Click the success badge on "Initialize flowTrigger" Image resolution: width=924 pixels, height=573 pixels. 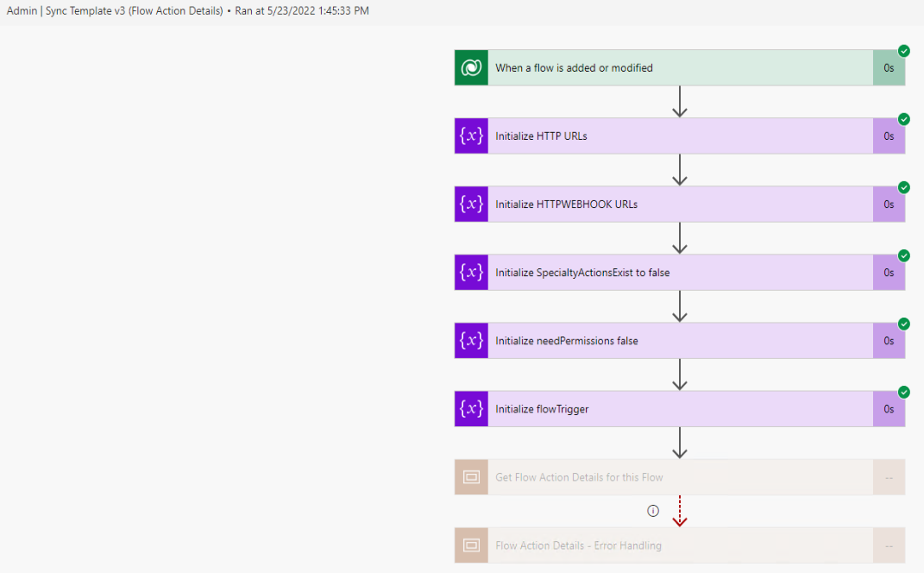[904, 392]
